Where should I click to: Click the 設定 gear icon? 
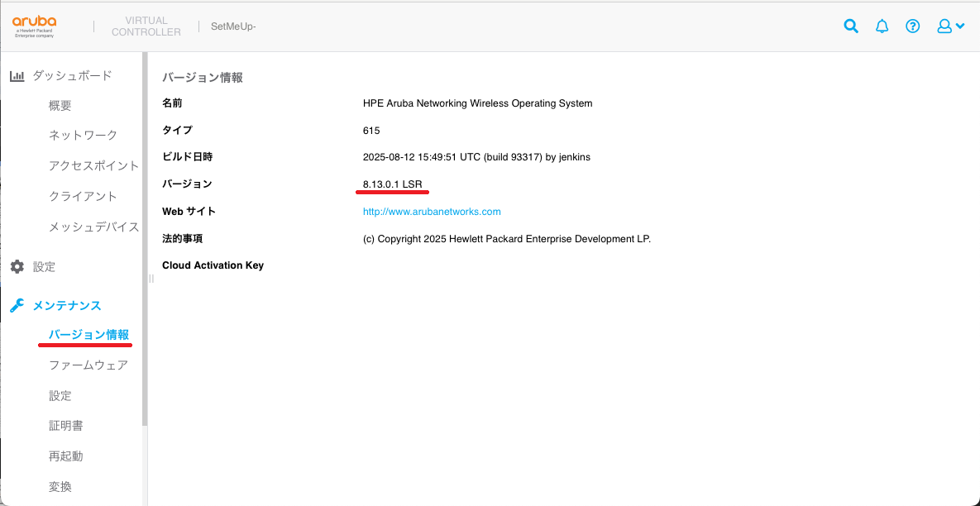click(17, 266)
